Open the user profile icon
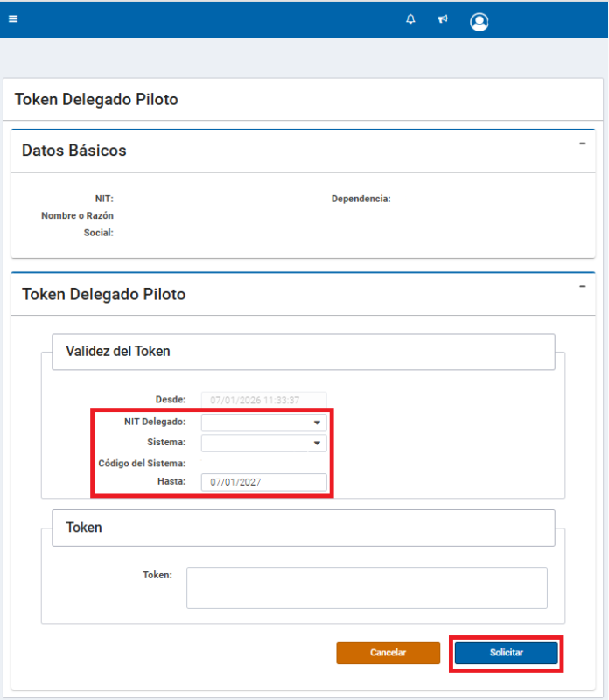 pyautogui.click(x=479, y=22)
